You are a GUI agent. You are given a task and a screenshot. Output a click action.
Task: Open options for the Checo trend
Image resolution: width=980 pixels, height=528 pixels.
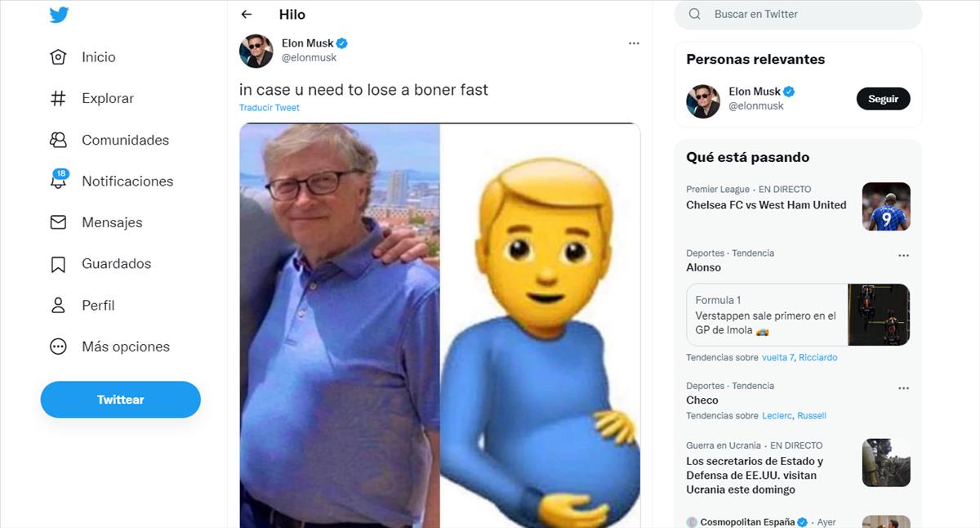click(x=903, y=388)
